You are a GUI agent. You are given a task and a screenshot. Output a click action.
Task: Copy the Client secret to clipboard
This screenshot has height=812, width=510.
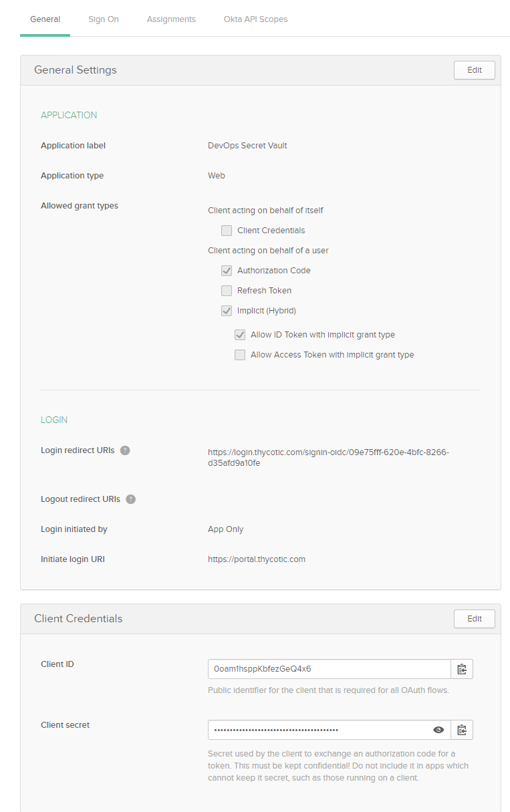(x=462, y=730)
